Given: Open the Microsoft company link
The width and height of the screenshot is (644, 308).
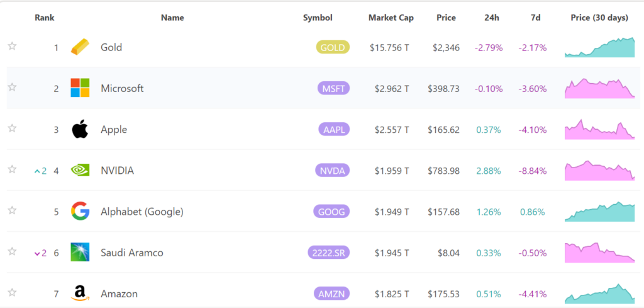Looking at the screenshot, I should tap(122, 88).
